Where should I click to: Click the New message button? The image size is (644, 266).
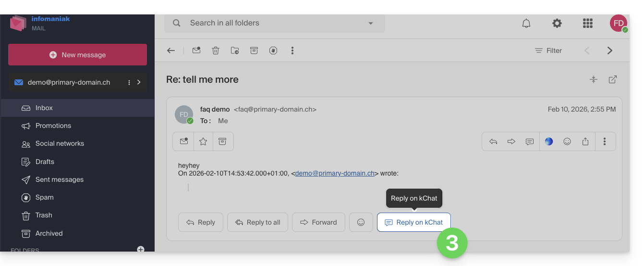(77, 55)
